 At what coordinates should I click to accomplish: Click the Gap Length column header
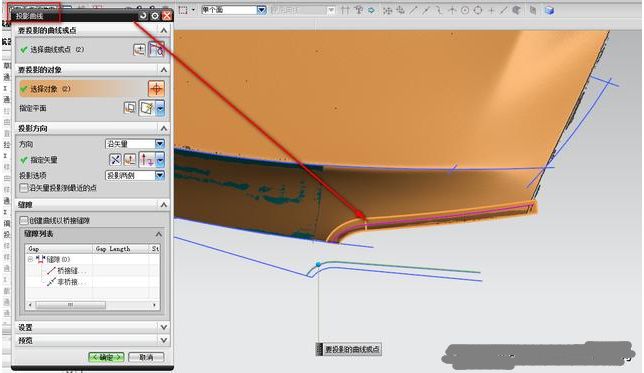pyautogui.click(x=121, y=249)
